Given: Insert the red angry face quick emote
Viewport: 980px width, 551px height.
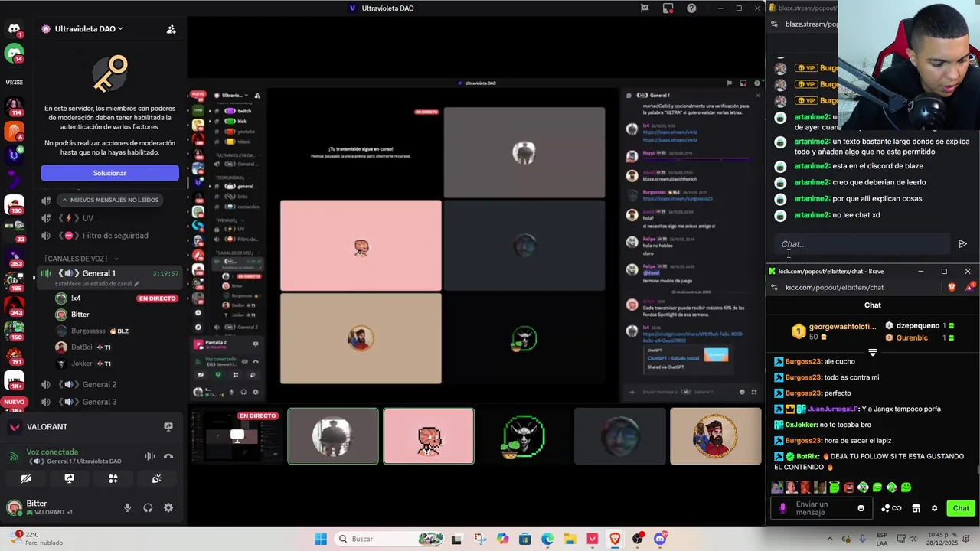Looking at the screenshot, I should (x=848, y=487).
